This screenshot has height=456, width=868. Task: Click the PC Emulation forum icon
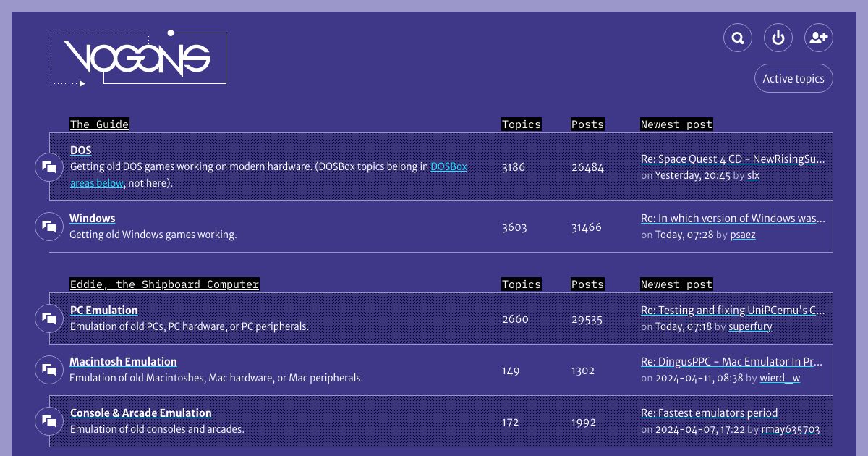click(49, 318)
